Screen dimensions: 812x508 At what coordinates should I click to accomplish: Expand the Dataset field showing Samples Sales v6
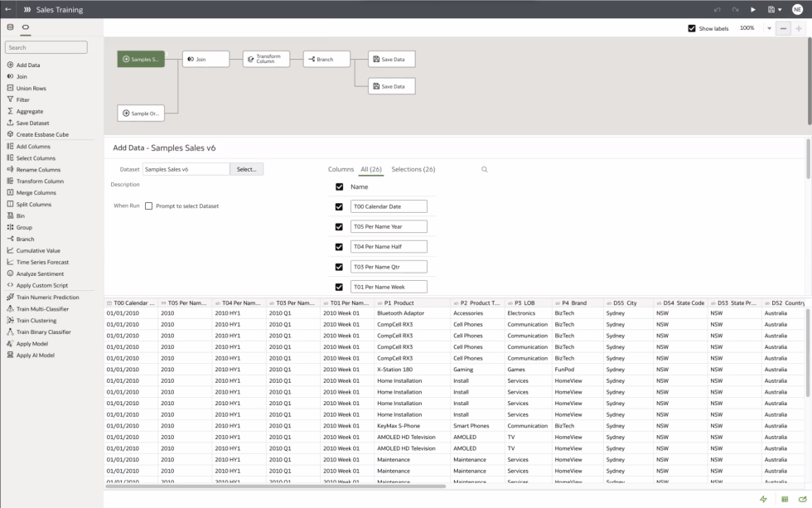[x=186, y=168]
